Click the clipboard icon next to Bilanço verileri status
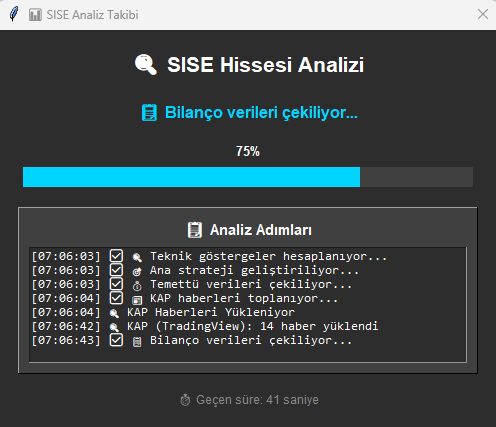Screen dimensions: 496x427 coord(149,113)
